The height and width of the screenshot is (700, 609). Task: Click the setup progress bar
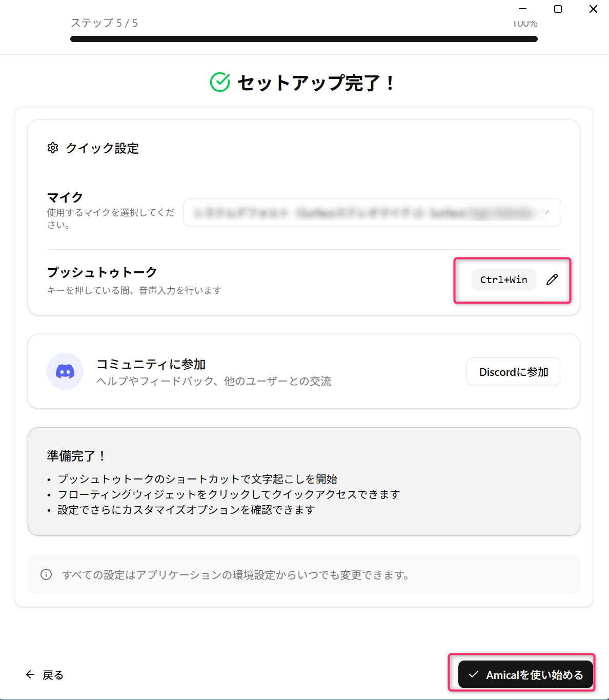(x=303, y=39)
